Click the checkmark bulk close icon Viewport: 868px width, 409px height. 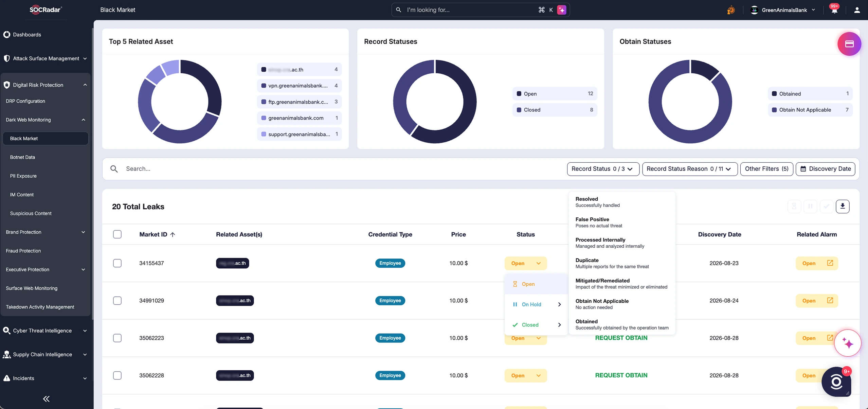point(826,206)
